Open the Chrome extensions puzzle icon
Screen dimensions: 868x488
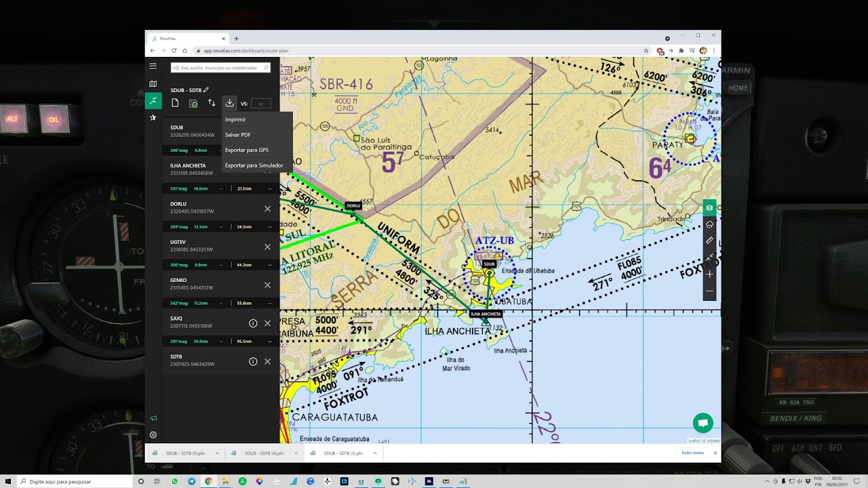[682, 51]
